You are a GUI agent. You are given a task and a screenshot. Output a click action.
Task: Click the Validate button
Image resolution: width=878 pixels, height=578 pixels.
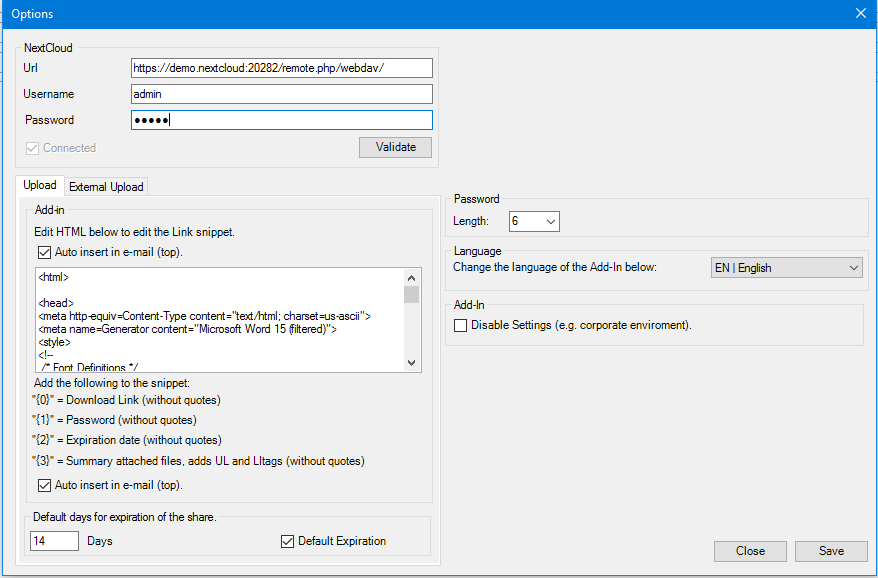395,147
